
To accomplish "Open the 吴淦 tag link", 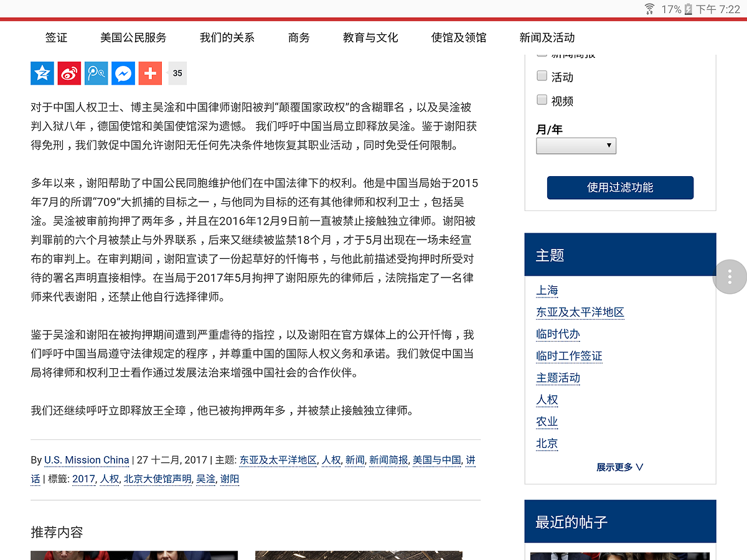I will pos(205,479).
